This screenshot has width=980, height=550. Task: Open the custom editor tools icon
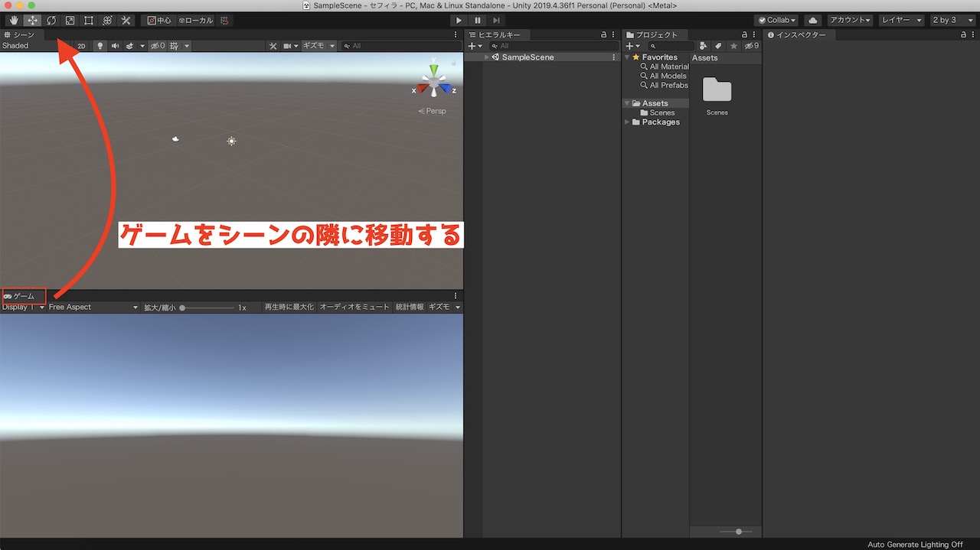pyautogui.click(x=125, y=20)
